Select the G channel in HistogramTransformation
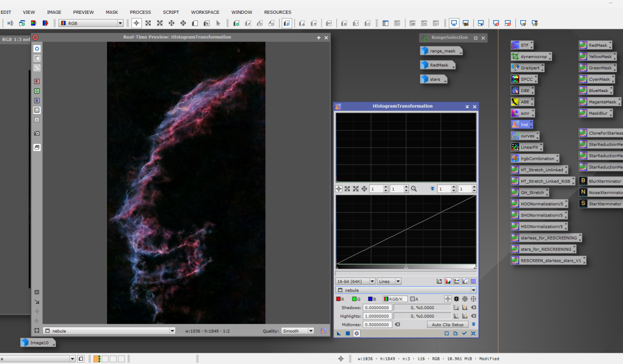623x364 pixels. click(x=357, y=299)
